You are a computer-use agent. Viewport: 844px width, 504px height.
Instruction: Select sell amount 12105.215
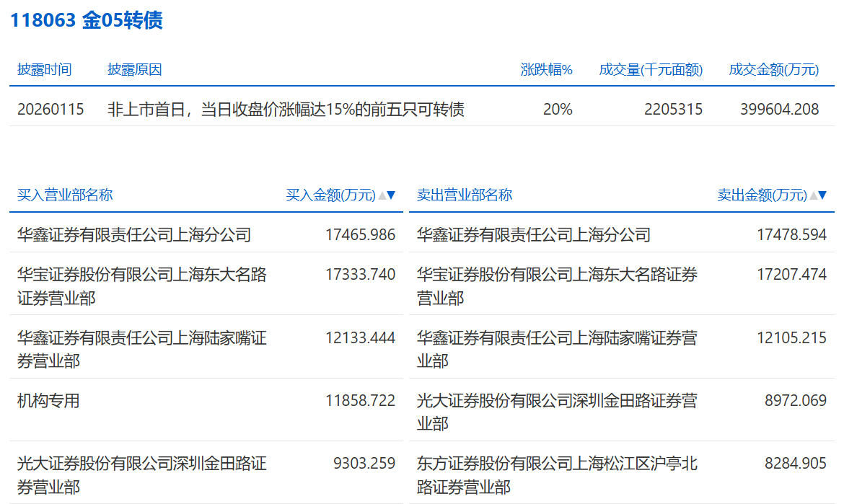791,337
